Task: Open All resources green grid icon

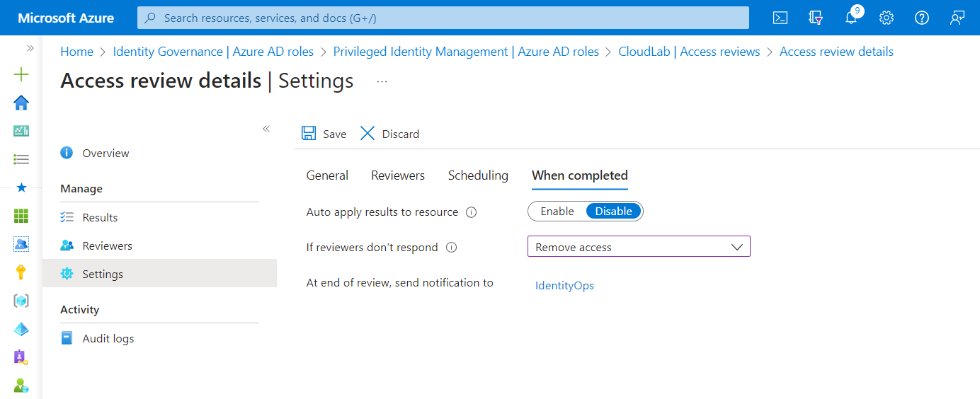Action: pyautogui.click(x=21, y=216)
